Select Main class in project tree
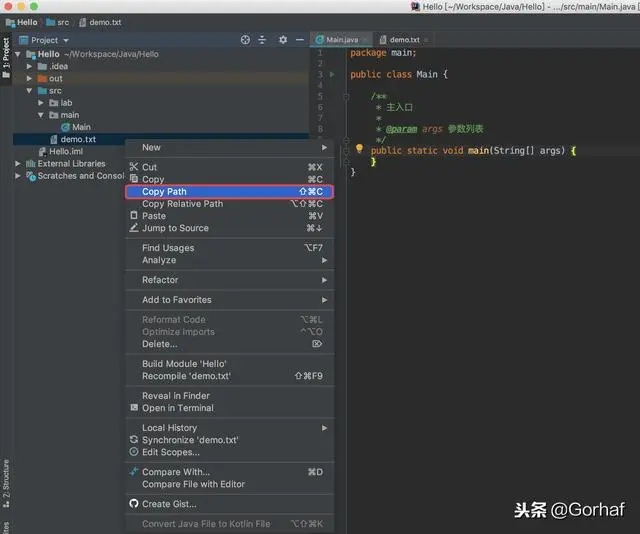Screen dimensions: 640x534 (81, 127)
